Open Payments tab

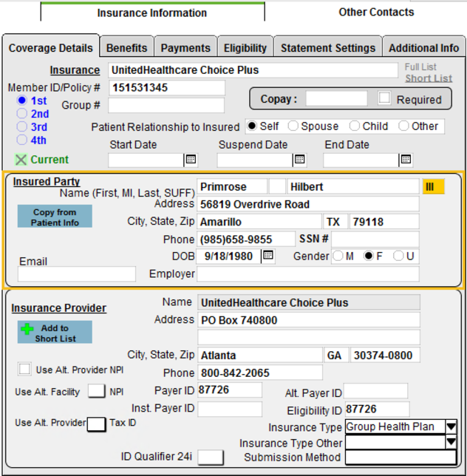185,47
